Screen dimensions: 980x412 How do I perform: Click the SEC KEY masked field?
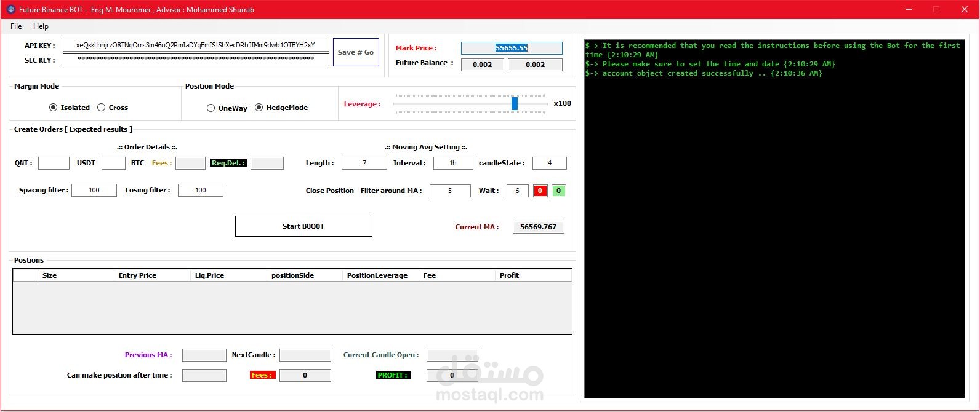pyautogui.click(x=196, y=60)
